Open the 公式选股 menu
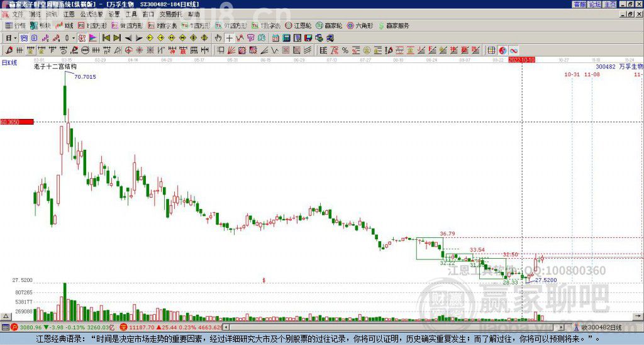Screen dimensions: 644x345 coord(92,14)
